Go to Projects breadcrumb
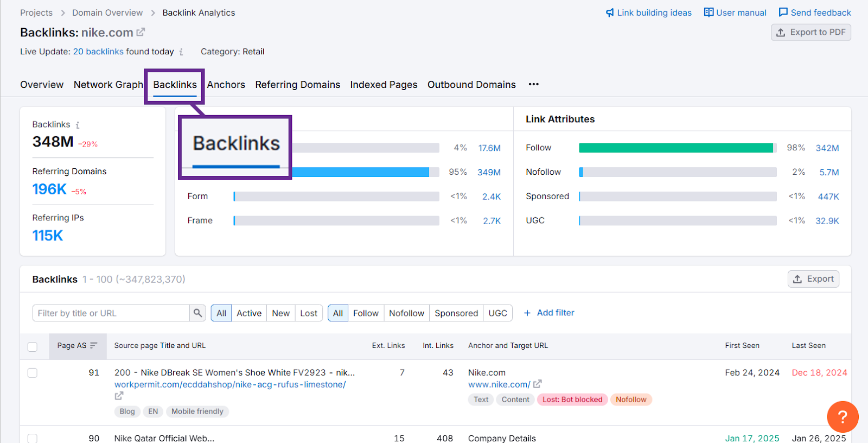Viewport: 868px width, 443px height. [36, 12]
